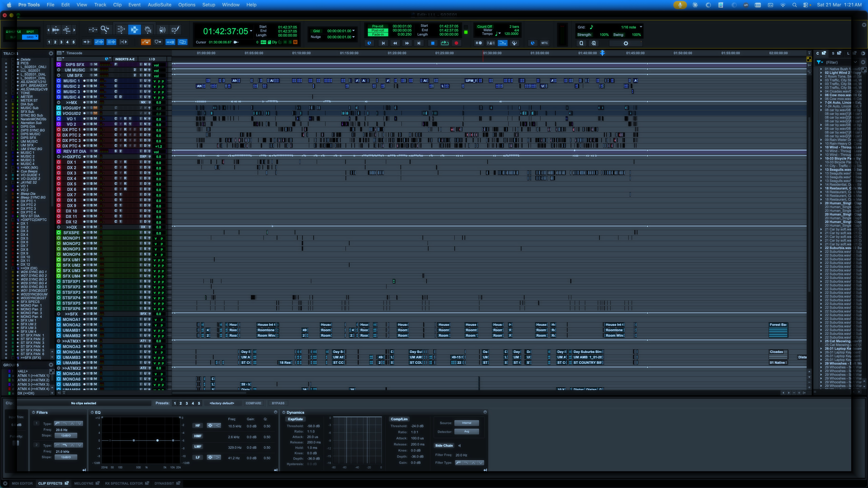Select Grid edit mode
Viewport: 868px width, 488px height.
(x=30, y=37)
